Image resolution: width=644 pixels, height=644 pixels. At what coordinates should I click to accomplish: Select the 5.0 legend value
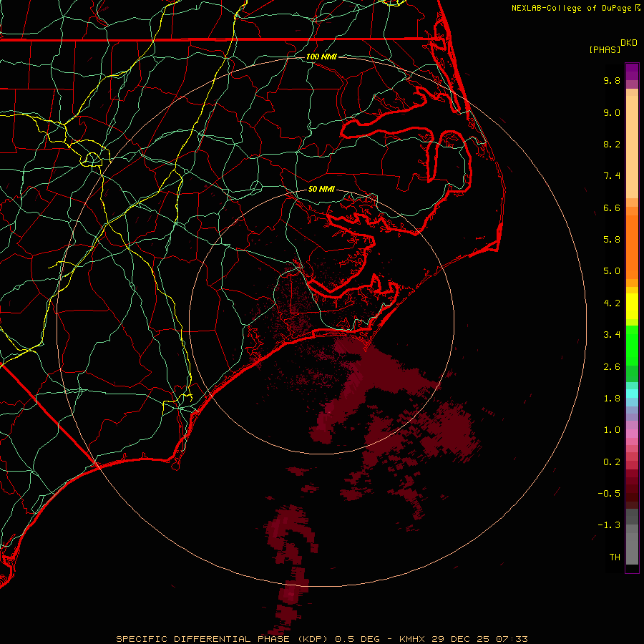tap(612, 271)
